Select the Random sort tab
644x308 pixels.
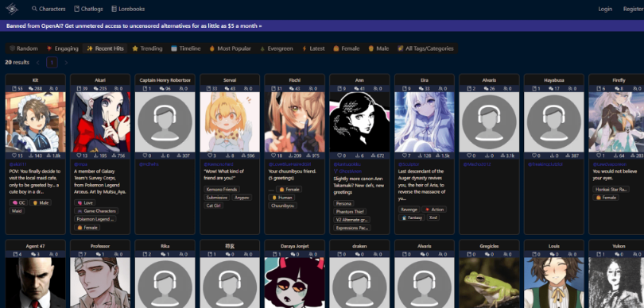tap(24, 48)
